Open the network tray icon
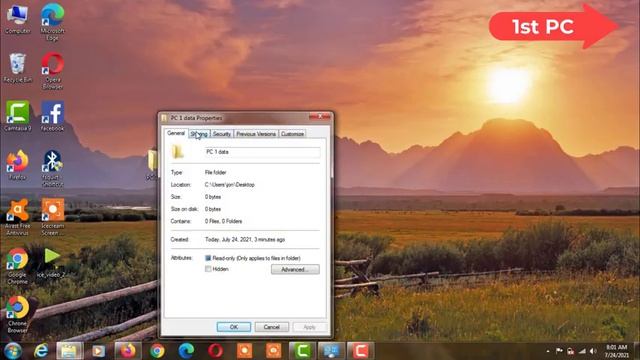Viewport: 640px width, 360px height. pos(582,351)
